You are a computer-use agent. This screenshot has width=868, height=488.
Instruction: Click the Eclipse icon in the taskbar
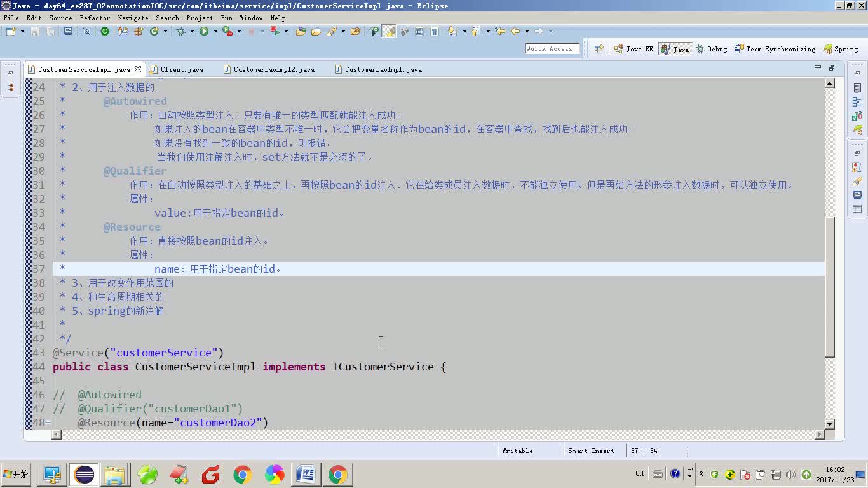(x=84, y=474)
